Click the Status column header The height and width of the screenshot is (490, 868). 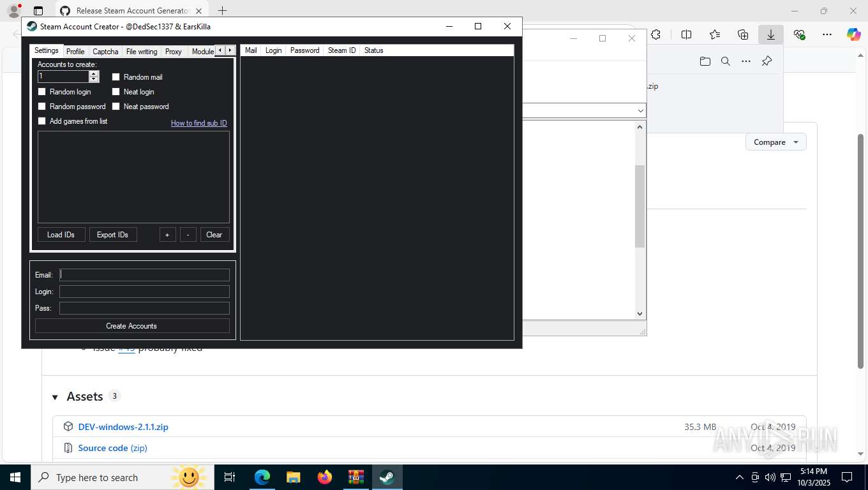click(x=374, y=50)
